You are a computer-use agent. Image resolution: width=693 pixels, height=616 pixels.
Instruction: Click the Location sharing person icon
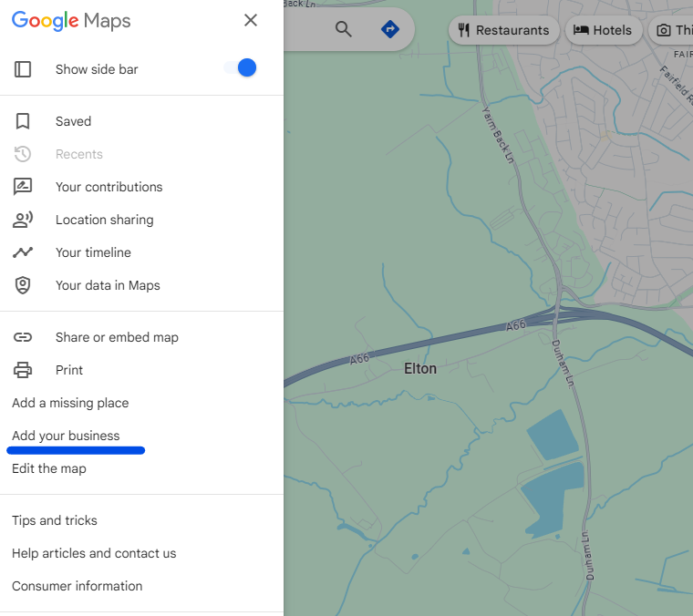click(23, 220)
